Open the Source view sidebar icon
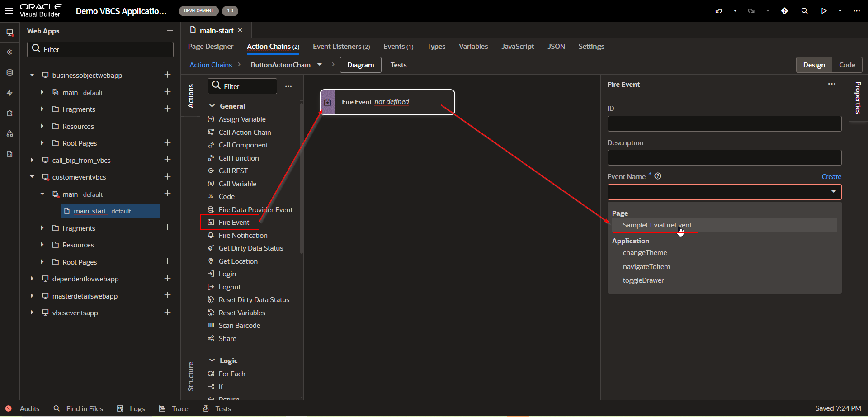The image size is (868, 417). (x=9, y=154)
